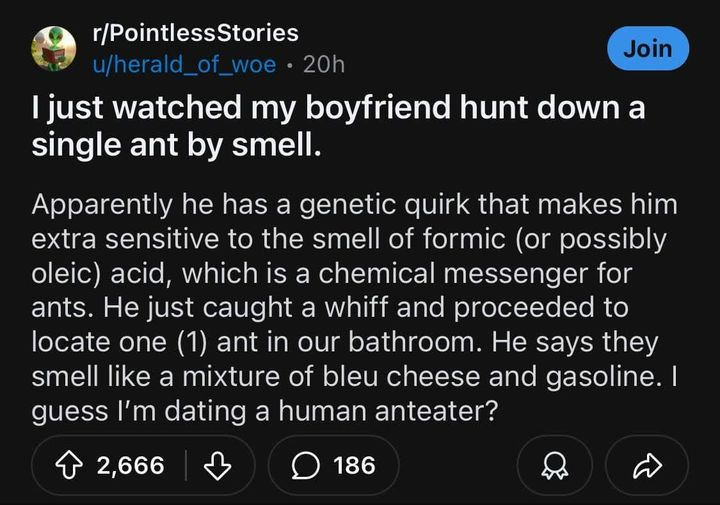This screenshot has height=505, width=720.
Task: Share the post with the arrow icon
Action: click(x=647, y=465)
